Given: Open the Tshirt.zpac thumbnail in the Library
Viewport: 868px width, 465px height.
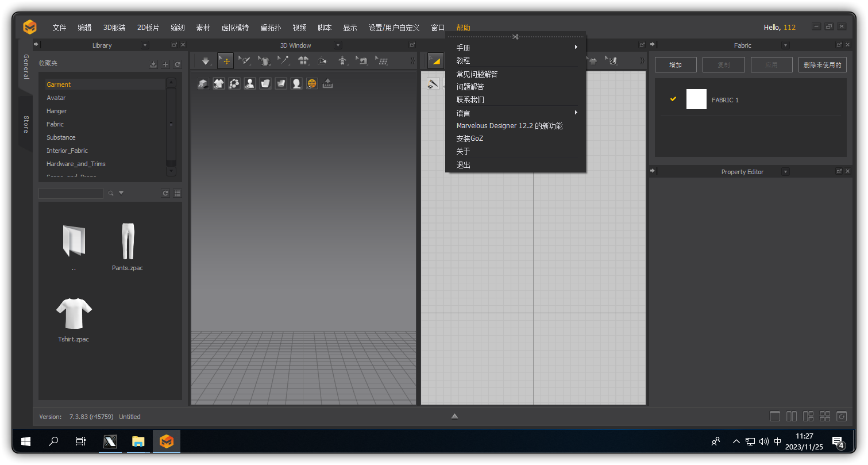Looking at the screenshot, I should pyautogui.click(x=74, y=315).
